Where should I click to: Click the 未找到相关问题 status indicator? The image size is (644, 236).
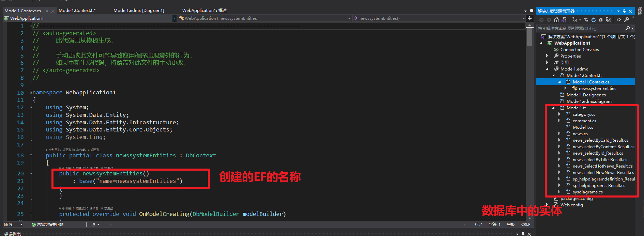click(x=47, y=225)
